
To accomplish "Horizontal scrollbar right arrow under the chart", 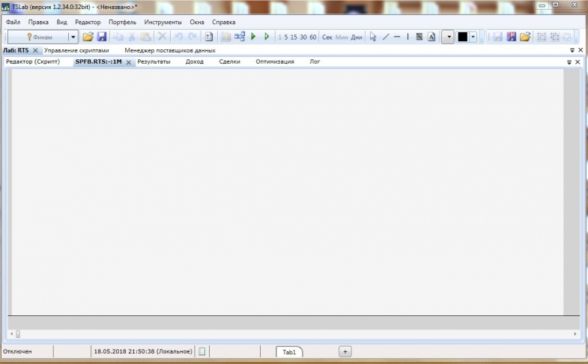I will pos(575,333).
